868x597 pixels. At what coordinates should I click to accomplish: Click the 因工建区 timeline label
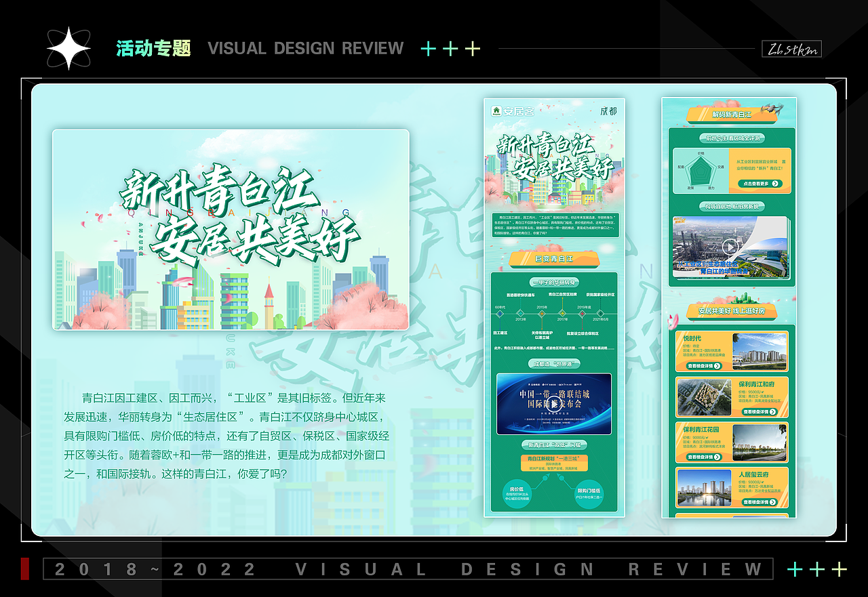coord(501,333)
